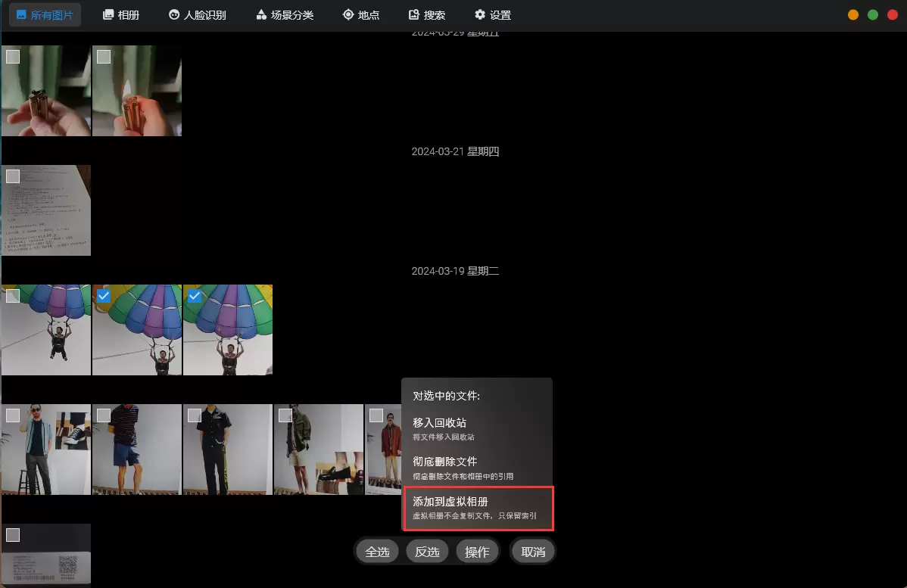Check the green jacket outfit photo checkbox

(x=285, y=415)
